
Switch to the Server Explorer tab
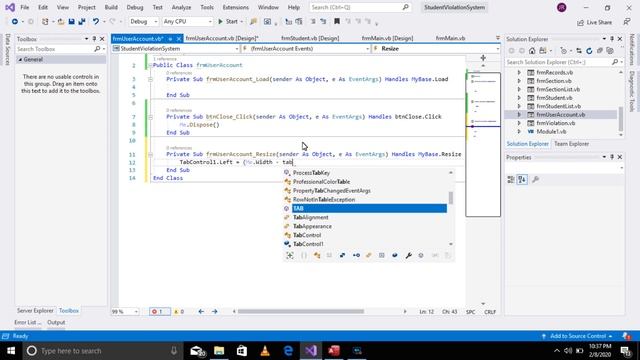click(x=35, y=311)
